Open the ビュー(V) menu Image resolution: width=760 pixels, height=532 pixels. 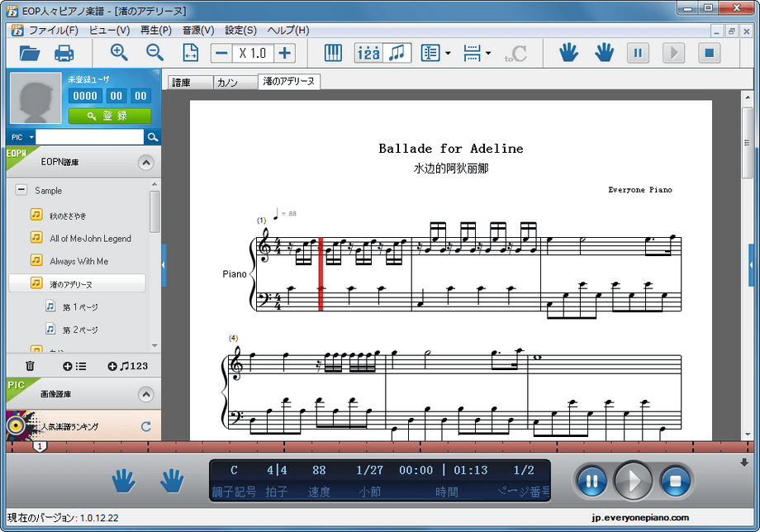(109, 30)
